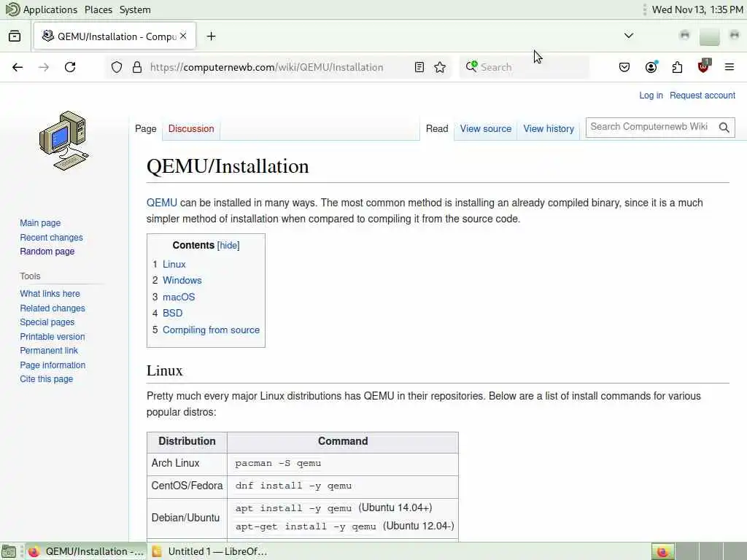The width and height of the screenshot is (747, 560).
Task: Click the 'CentOS/Fedora' table cell
Action: 187,486
